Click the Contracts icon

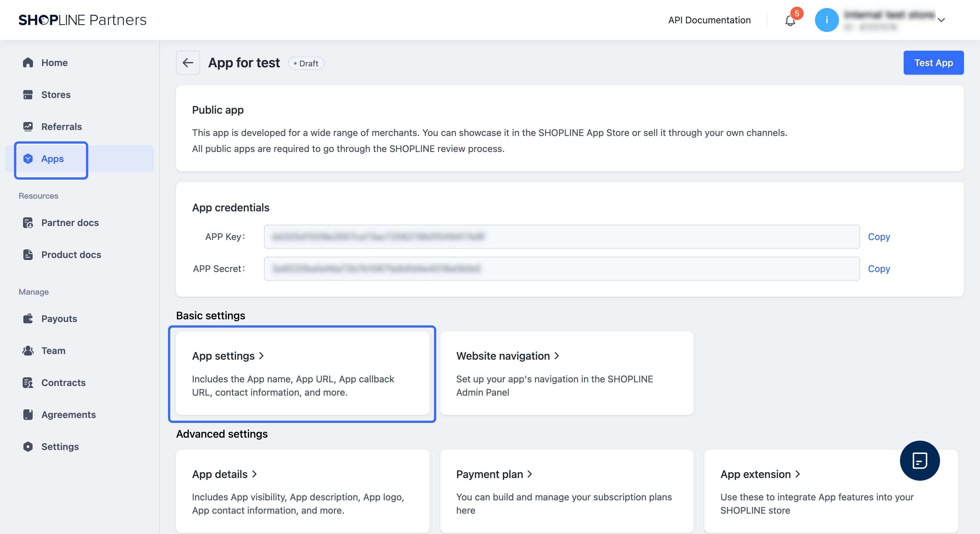pos(28,382)
